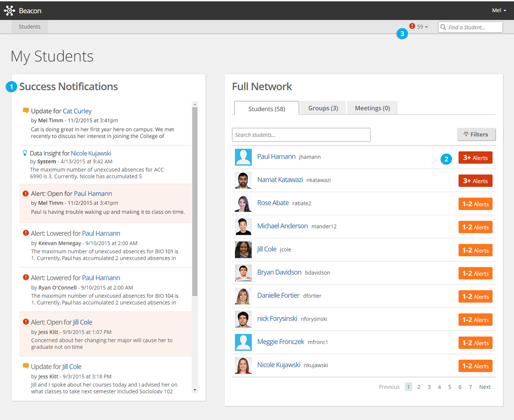Click the red alert icon in header

[x=412, y=27]
